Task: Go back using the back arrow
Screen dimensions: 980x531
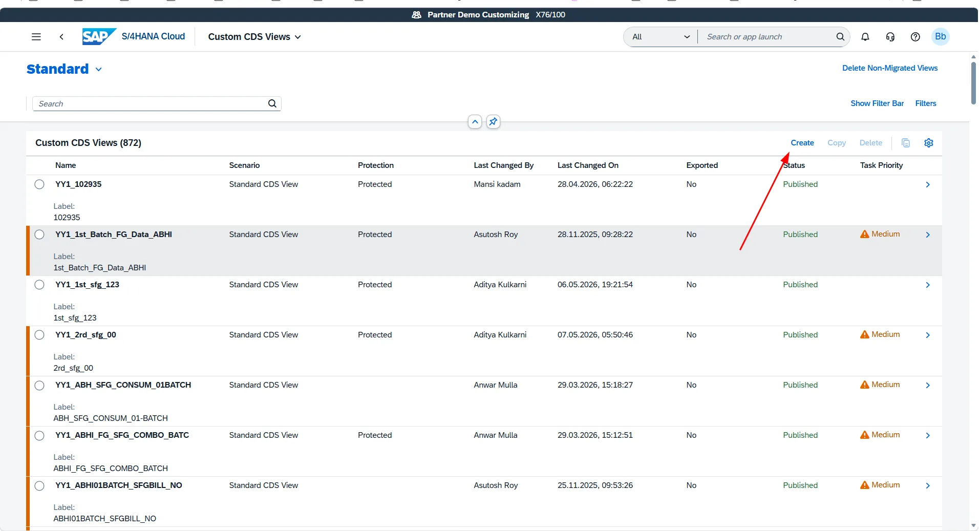Action: [61, 37]
